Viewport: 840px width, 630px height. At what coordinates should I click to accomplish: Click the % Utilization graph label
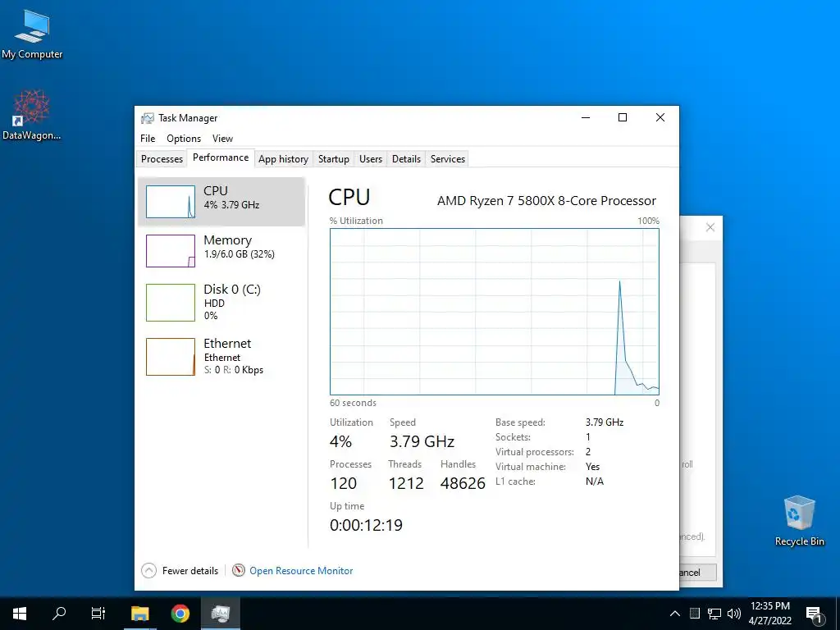point(356,221)
